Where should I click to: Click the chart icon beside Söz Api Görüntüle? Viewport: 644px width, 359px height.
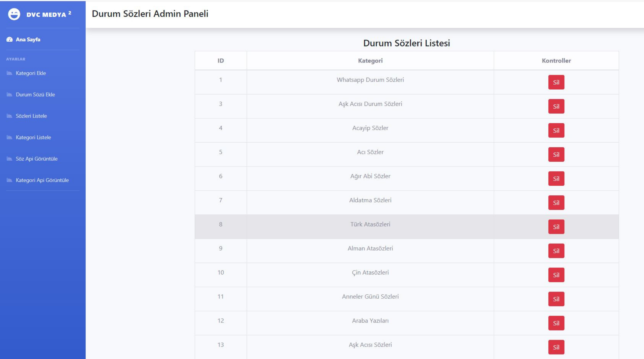coord(9,158)
